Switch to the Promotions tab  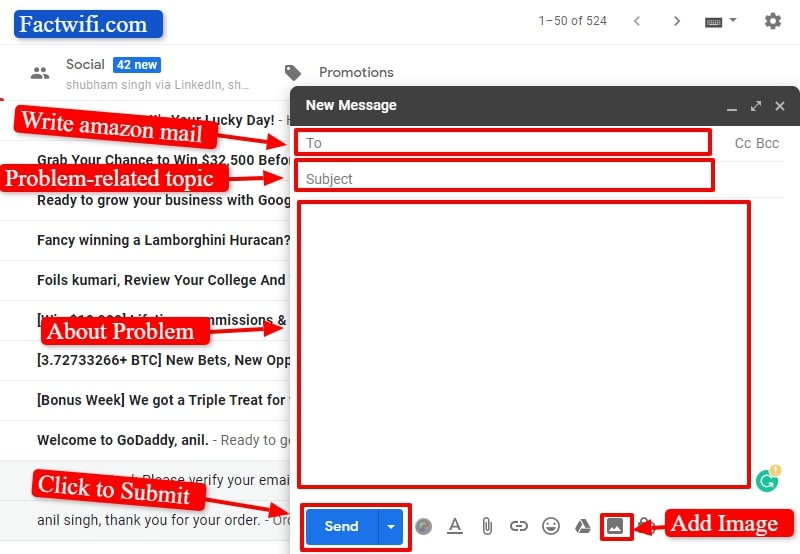click(x=355, y=72)
